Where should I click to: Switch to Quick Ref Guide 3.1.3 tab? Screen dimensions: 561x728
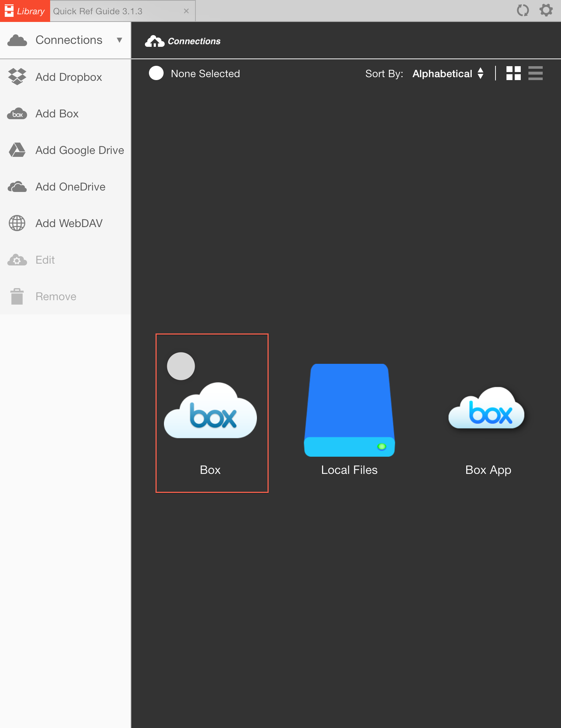[x=98, y=11]
